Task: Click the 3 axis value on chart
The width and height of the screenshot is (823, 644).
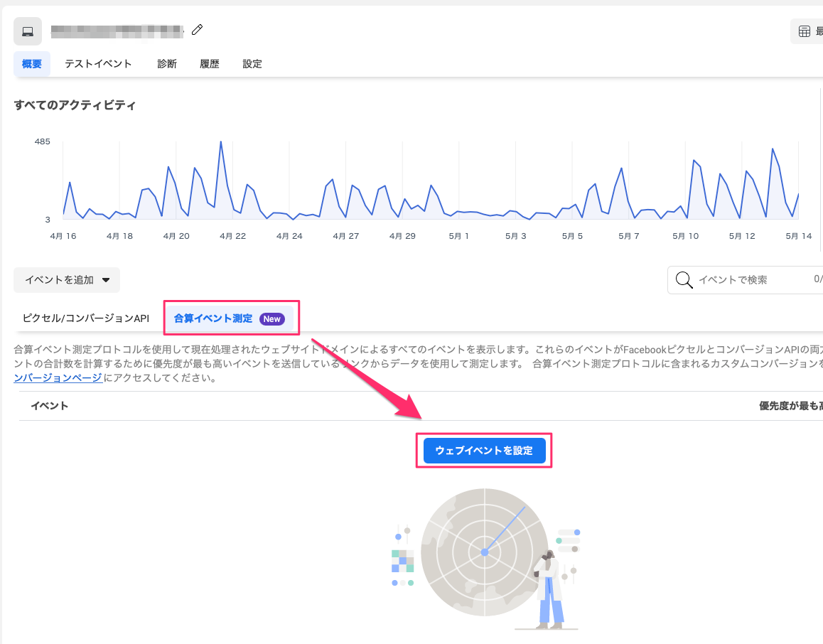Action: click(x=48, y=220)
